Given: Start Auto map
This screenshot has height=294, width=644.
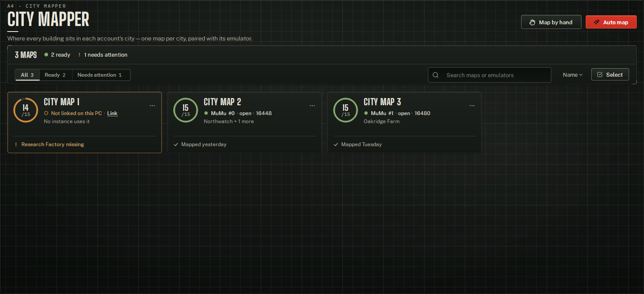Looking at the screenshot, I should click(x=611, y=22).
